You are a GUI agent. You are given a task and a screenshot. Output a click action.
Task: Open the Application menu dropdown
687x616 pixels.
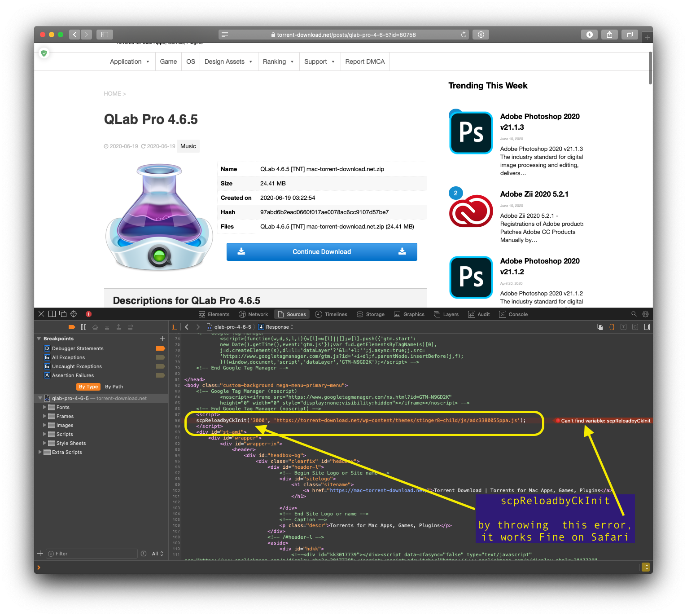[130, 62]
